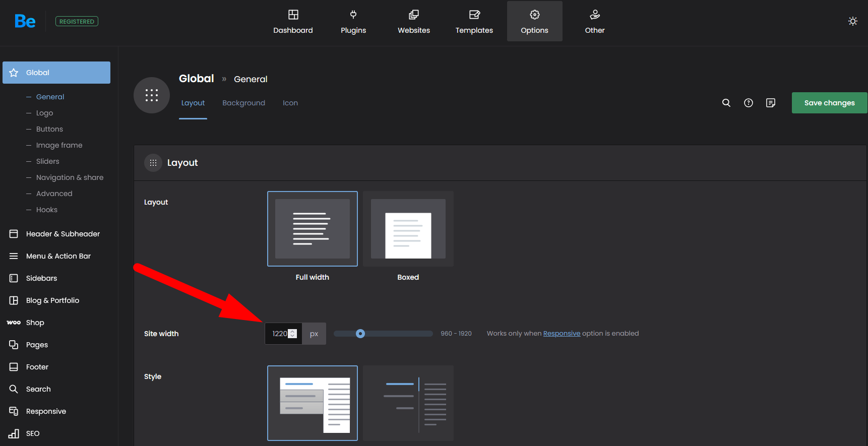This screenshot has width=868, height=446.
Task: Switch to the Icon tab
Action: coord(290,103)
